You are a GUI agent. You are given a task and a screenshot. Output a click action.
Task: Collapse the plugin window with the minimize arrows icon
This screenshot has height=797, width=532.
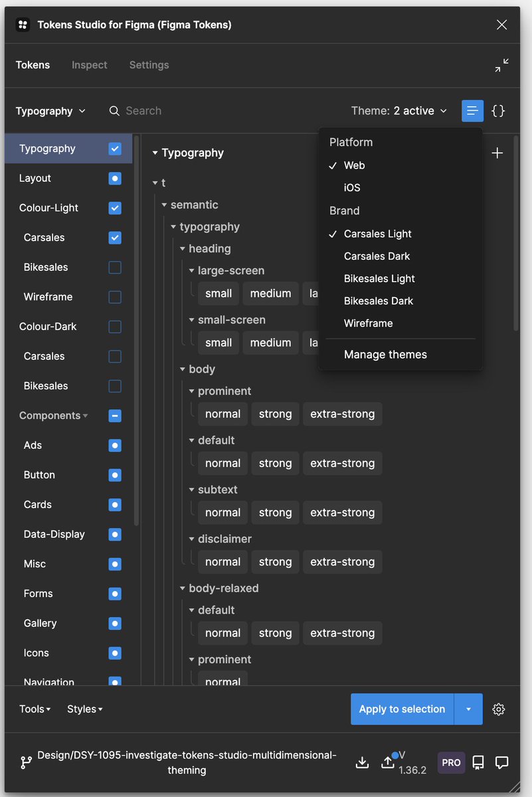(502, 65)
